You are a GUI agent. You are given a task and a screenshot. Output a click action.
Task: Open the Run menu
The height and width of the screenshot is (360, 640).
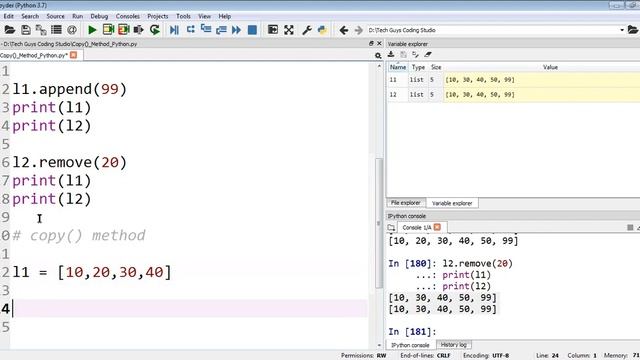tap(77, 16)
